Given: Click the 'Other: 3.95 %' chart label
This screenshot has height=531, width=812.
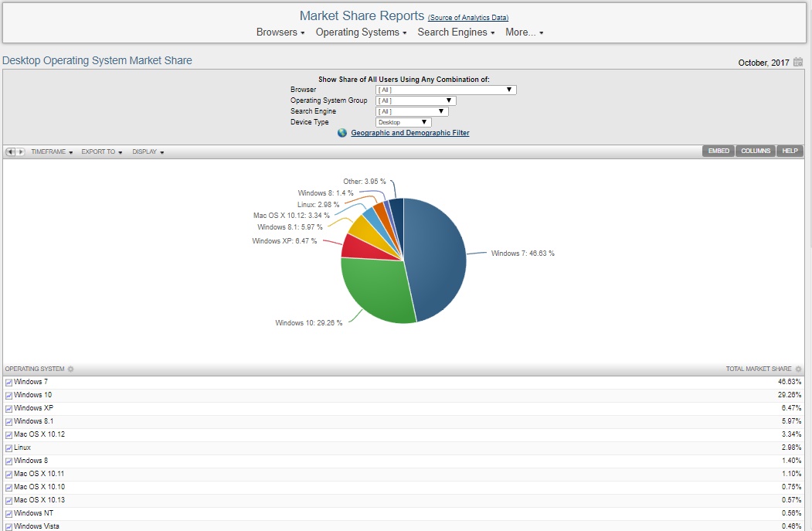Looking at the screenshot, I should pyautogui.click(x=364, y=182).
